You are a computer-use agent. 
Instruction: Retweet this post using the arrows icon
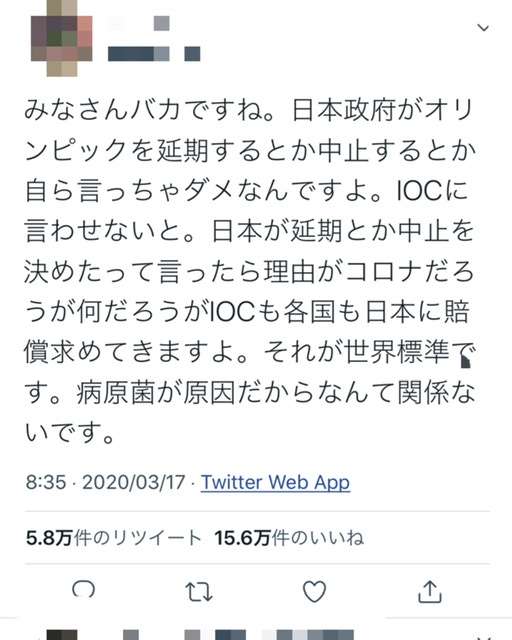coord(199,591)
